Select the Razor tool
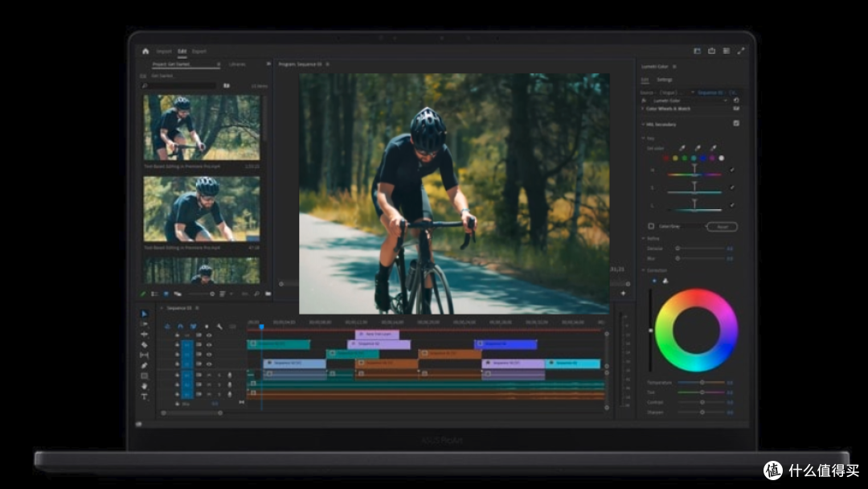The height and width of the screenshot is (489, 868). [x=144, y=345]
